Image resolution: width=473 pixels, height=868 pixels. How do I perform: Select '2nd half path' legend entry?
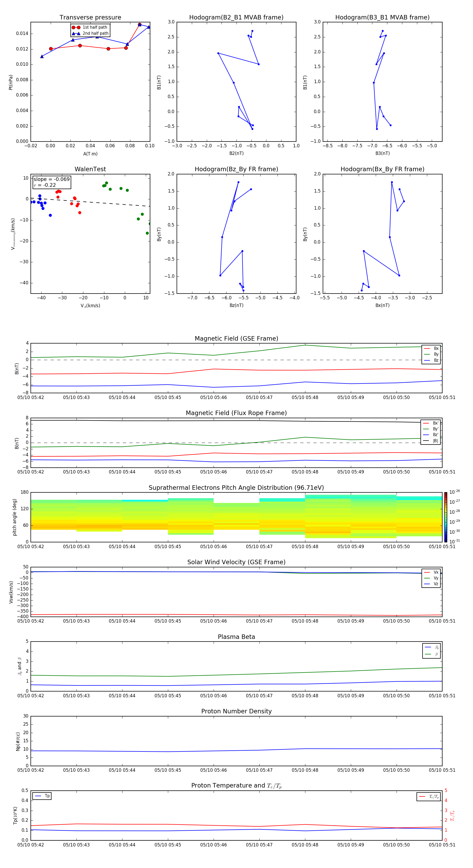[90, 33]
